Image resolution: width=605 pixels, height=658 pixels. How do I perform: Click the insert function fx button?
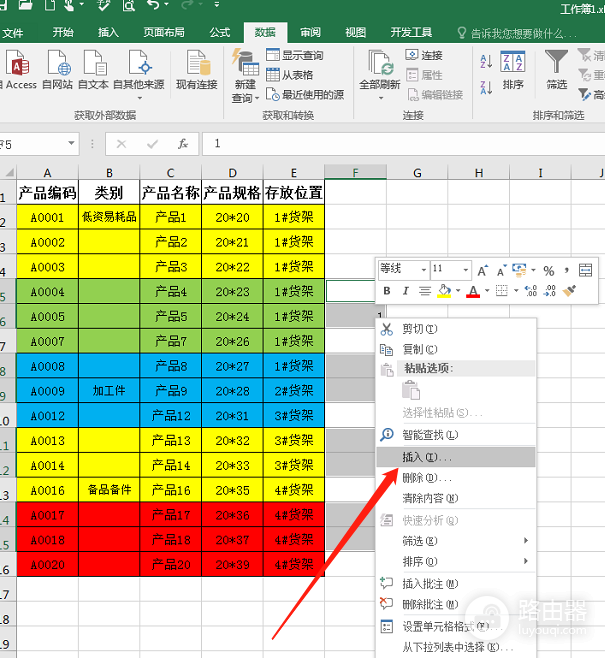tap(183, 144)
